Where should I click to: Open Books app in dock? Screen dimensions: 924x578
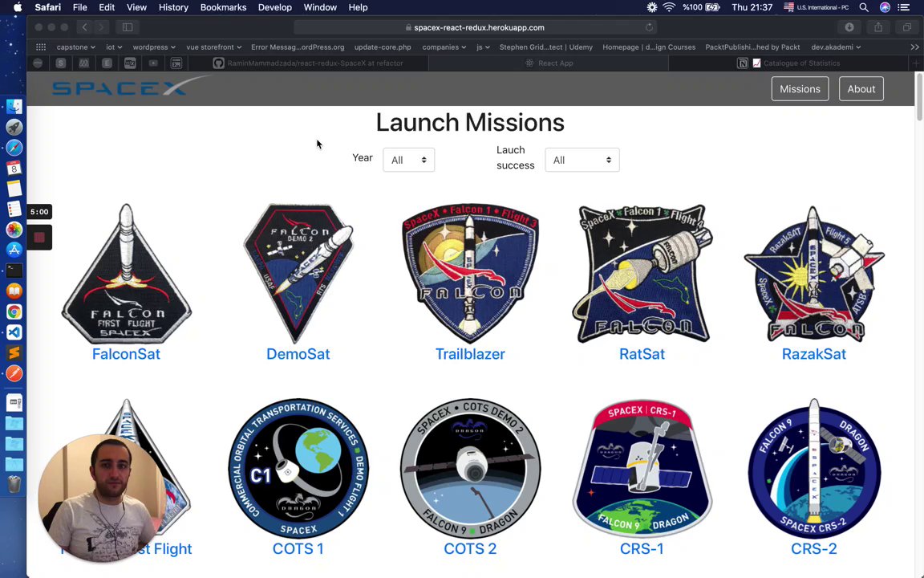click(14, 291)
